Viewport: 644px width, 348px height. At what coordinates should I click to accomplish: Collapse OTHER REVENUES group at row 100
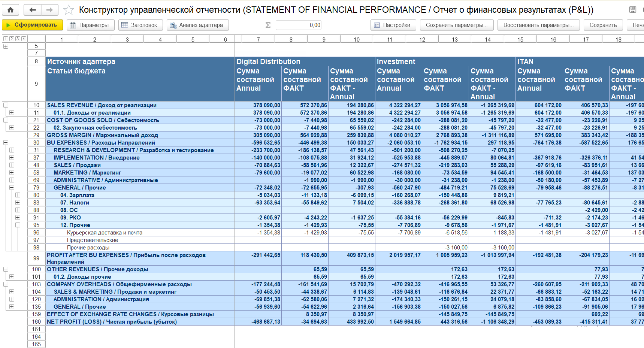point(6,269)
